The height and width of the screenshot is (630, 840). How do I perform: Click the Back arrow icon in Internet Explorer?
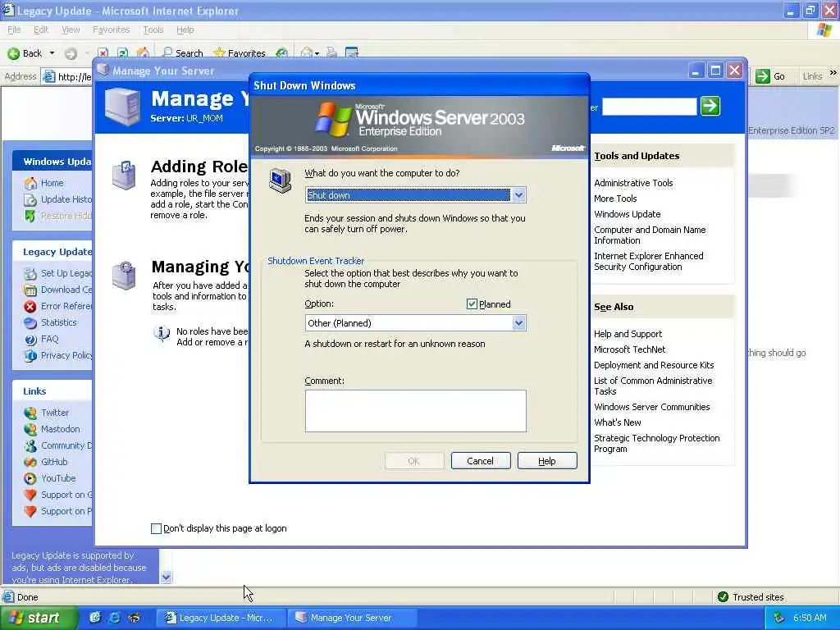(13, 53)
